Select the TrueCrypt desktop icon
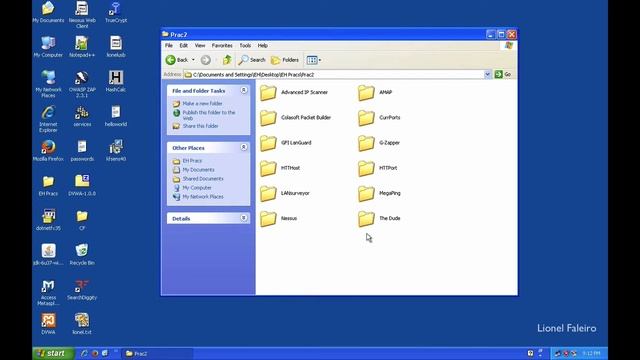The height and width of the screenshot is (360, 640). (116, 12)
